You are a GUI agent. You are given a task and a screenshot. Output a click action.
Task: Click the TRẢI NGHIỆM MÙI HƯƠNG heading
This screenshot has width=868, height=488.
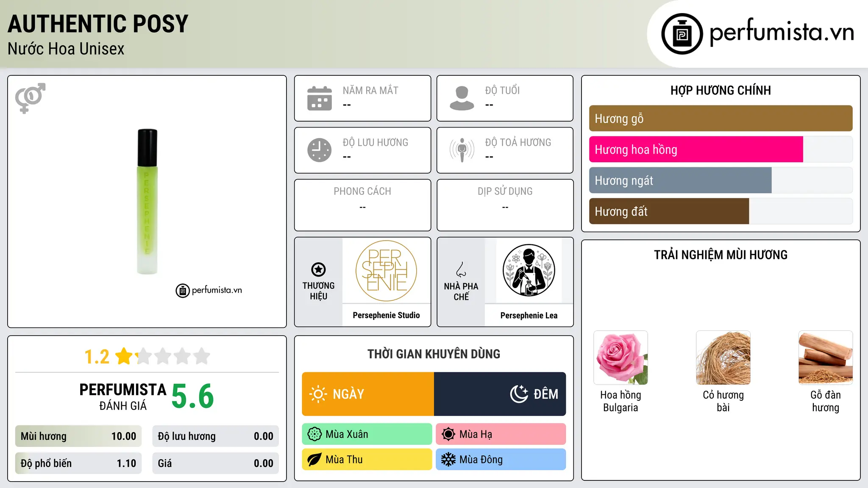(x=721, y=255)
